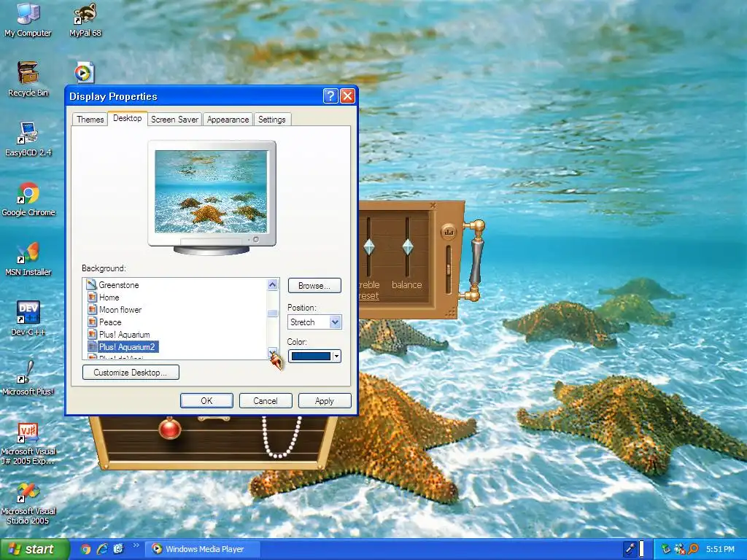Click the Help question mark in Display Properties

point(330,96)
